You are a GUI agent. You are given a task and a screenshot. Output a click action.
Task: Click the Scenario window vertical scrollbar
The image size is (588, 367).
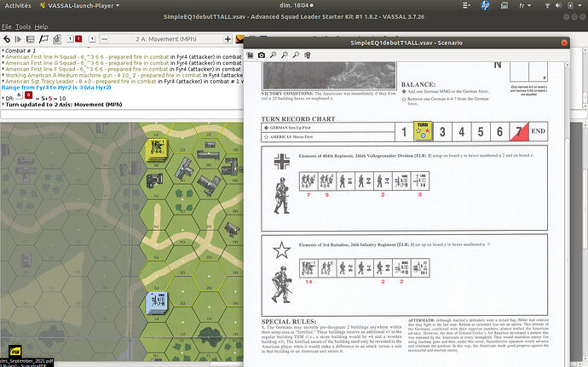click(x=567, y=214)
